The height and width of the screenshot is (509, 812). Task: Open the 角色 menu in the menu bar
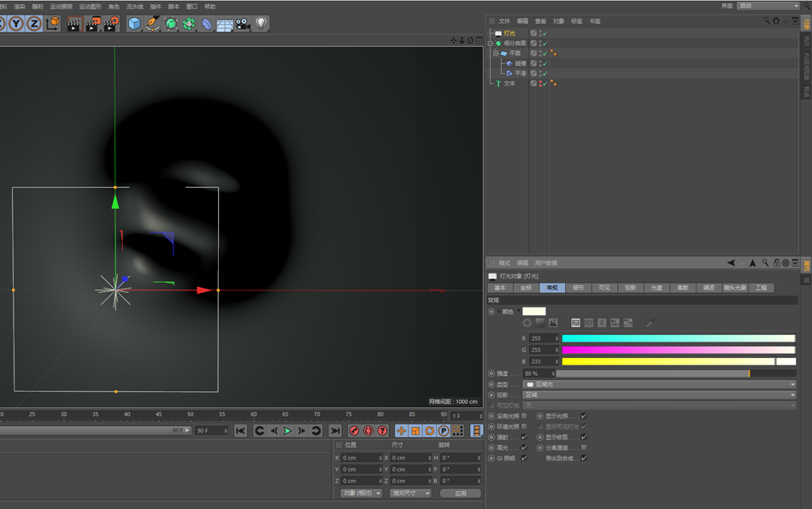click(114, 7)
